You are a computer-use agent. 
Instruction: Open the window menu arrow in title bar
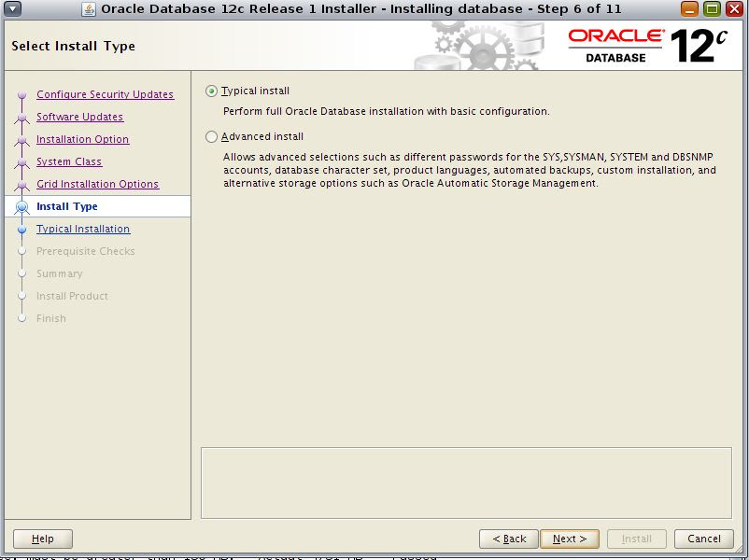pos(12,8)
